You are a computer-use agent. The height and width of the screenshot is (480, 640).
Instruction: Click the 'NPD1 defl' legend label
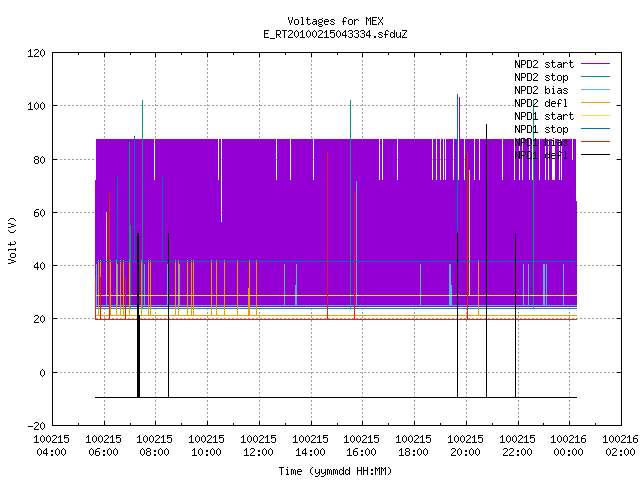coord(541,155)
